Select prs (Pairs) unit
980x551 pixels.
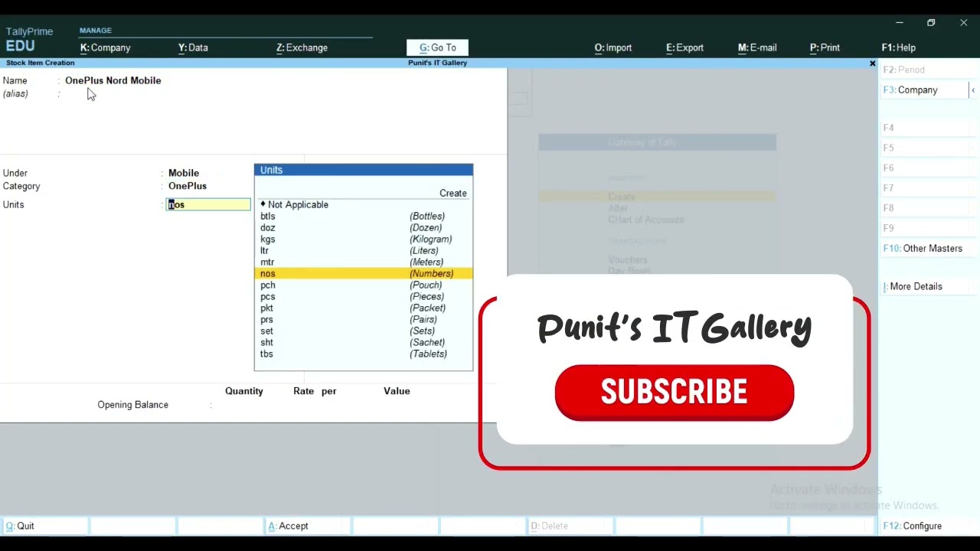coord(364,319)
